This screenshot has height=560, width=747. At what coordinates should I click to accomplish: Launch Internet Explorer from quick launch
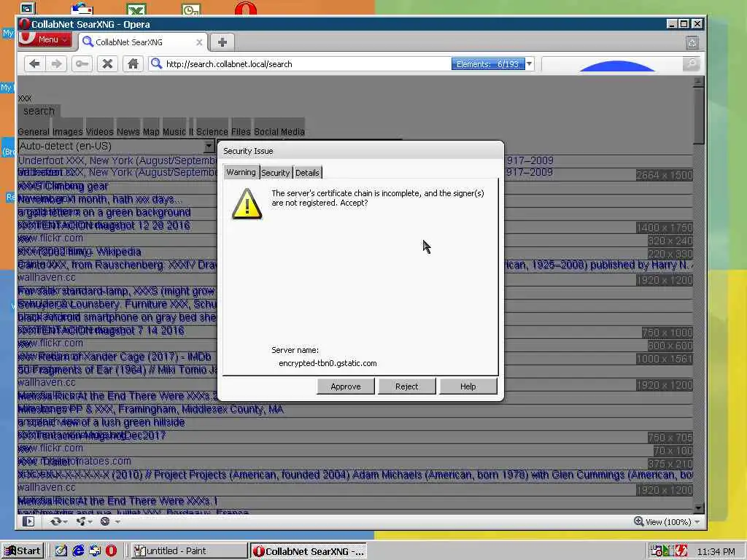[78, 551]
